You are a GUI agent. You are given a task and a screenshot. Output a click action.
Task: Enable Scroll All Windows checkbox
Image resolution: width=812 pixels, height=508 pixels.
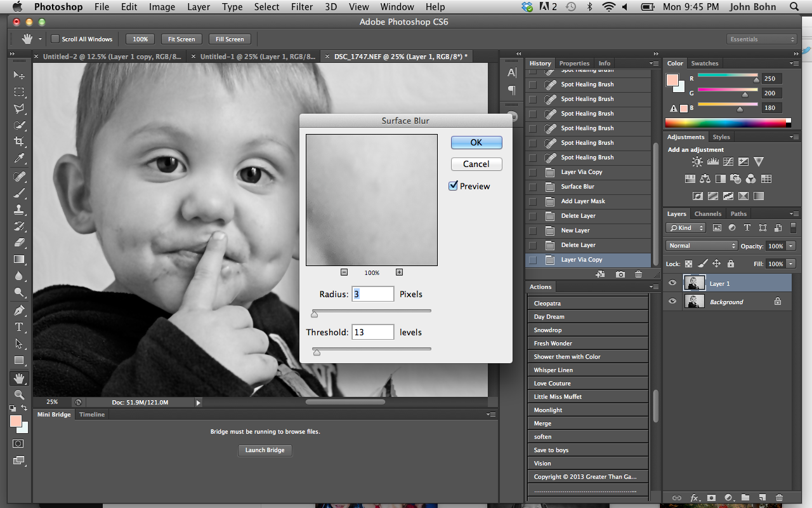[x=55, y=39]
